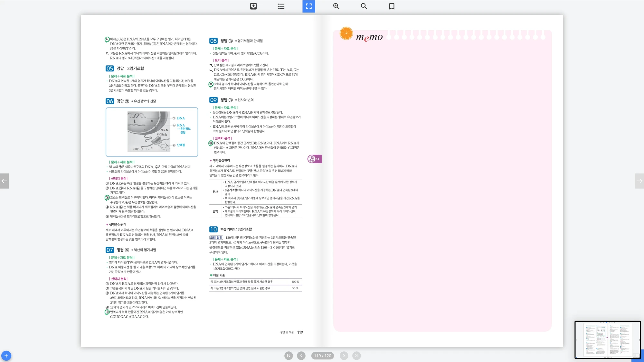Go to next spread with right edge arrow
The width and height of the screenshot is (644, 362).
pos(639,181)
